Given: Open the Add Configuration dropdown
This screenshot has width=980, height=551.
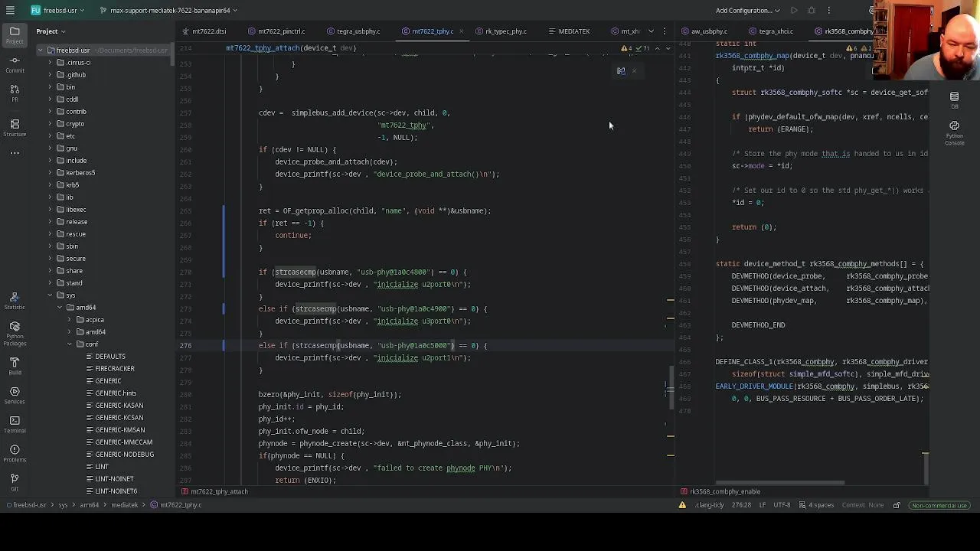Looking at the screenshot, I should point(748,11).
